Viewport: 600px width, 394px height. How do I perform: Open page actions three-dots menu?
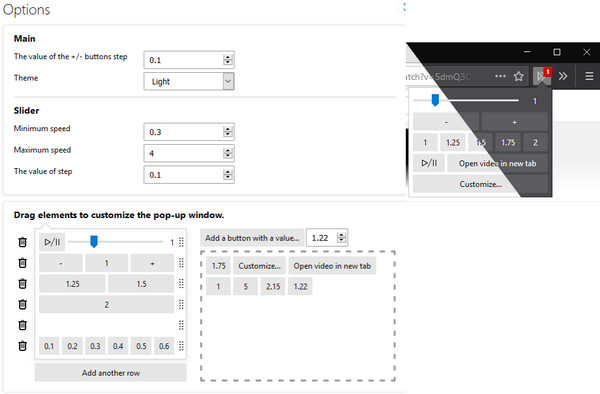(500, 76)
